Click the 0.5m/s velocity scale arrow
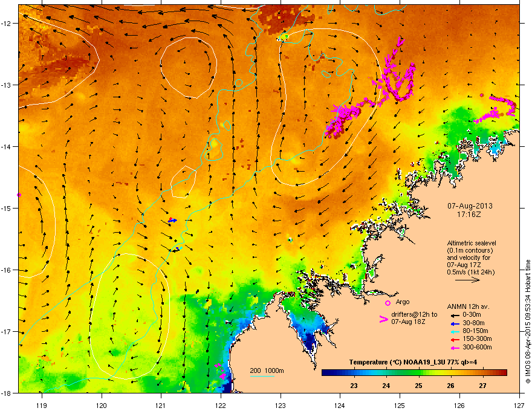This screenshot has width=532, height=411. tap(467, 280)
